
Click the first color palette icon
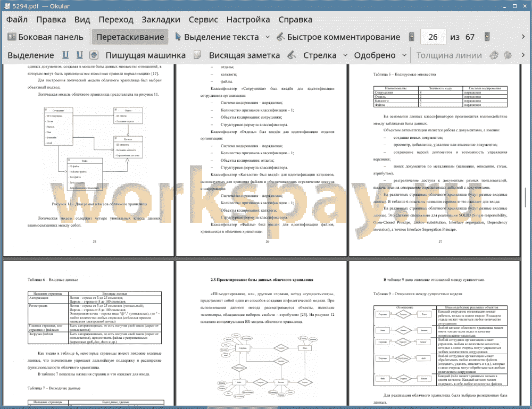[x=494, y=55]
